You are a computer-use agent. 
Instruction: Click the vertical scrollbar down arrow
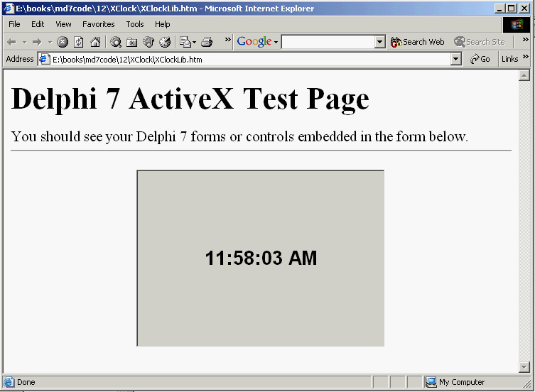524,366
